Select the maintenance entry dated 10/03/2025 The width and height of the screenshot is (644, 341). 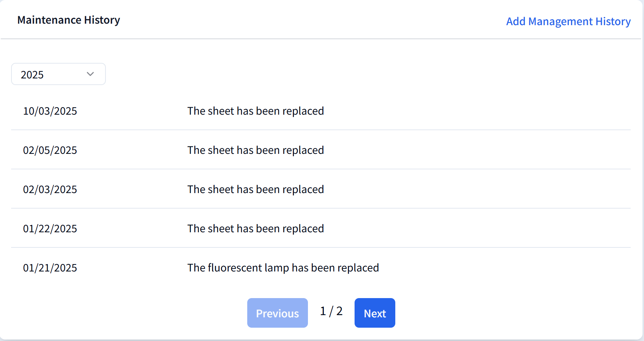pyautogui.click(x=255, y=111)
